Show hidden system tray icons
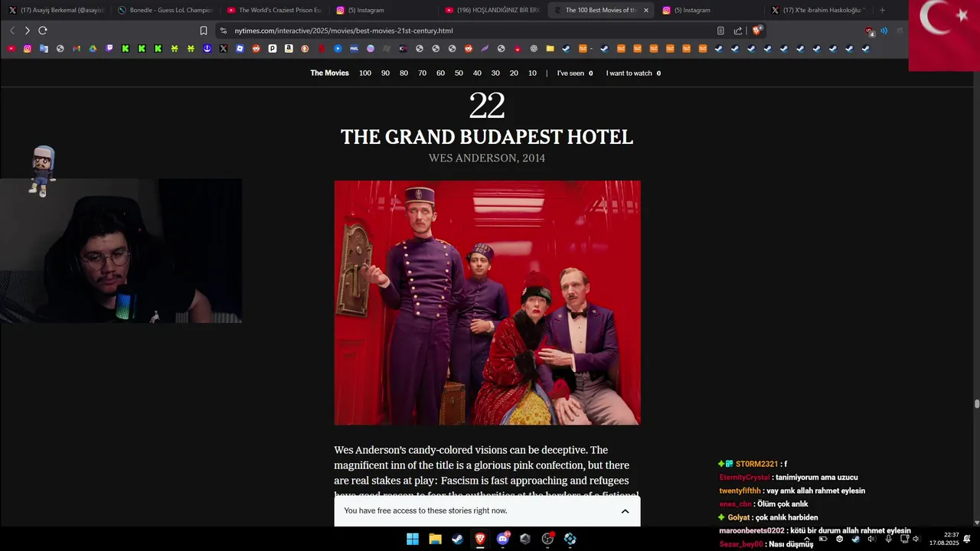980x551 pixels. coord(806,540)
